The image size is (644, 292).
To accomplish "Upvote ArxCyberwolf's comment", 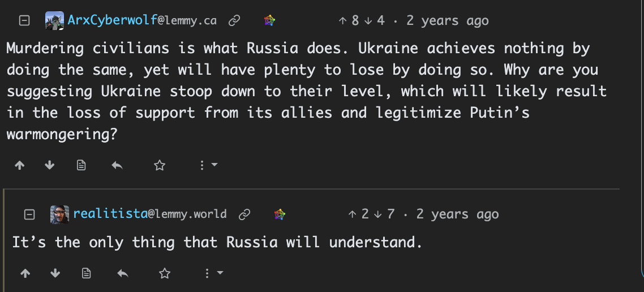I will click(x=20, y=165).
